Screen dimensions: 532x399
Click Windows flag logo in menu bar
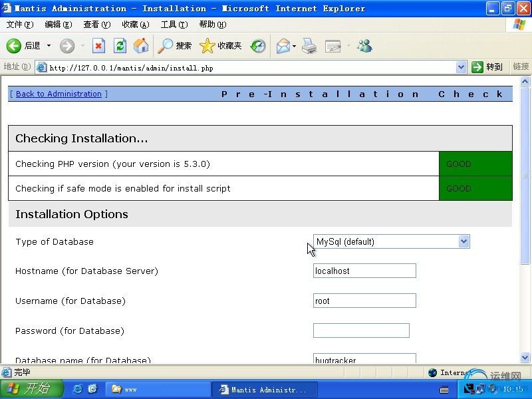pyautogui.click(x=519, y=25)
